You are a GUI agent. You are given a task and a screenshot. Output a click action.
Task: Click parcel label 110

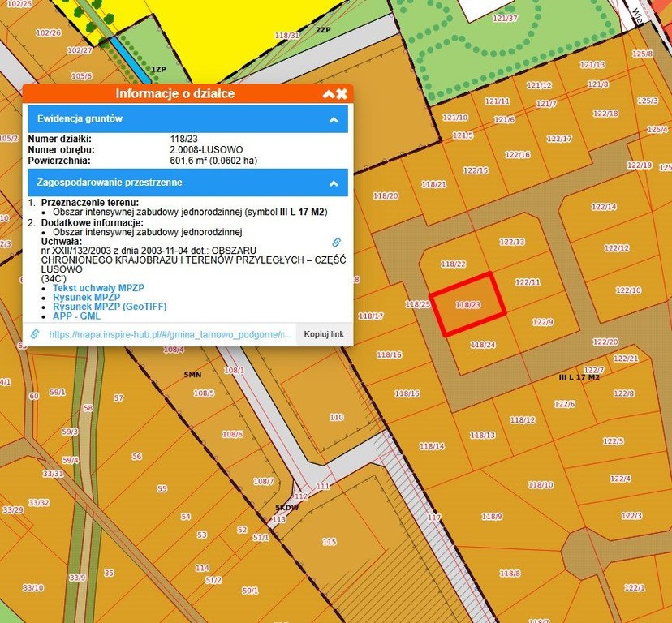pyautogui.click(x=337, y=417)
